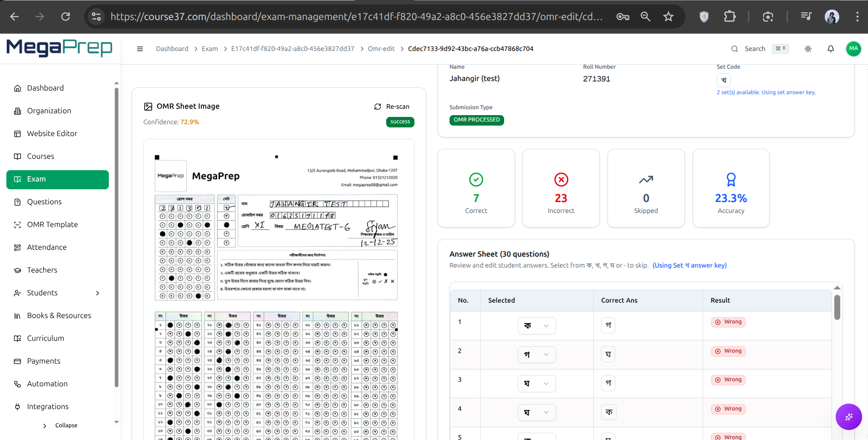Expand the Students sidebar submenu
This screenshot has height=440, width=868.
coord(97,293)
